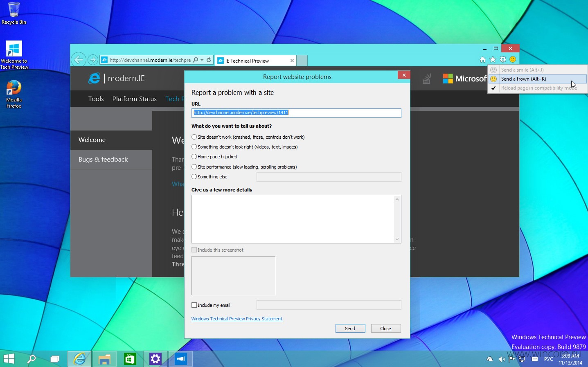Refresh the page in IE
588x367 pixels.
209,60
